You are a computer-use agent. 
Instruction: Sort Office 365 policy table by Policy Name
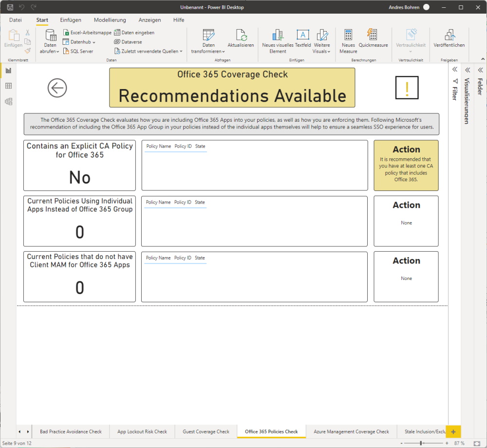159,146
